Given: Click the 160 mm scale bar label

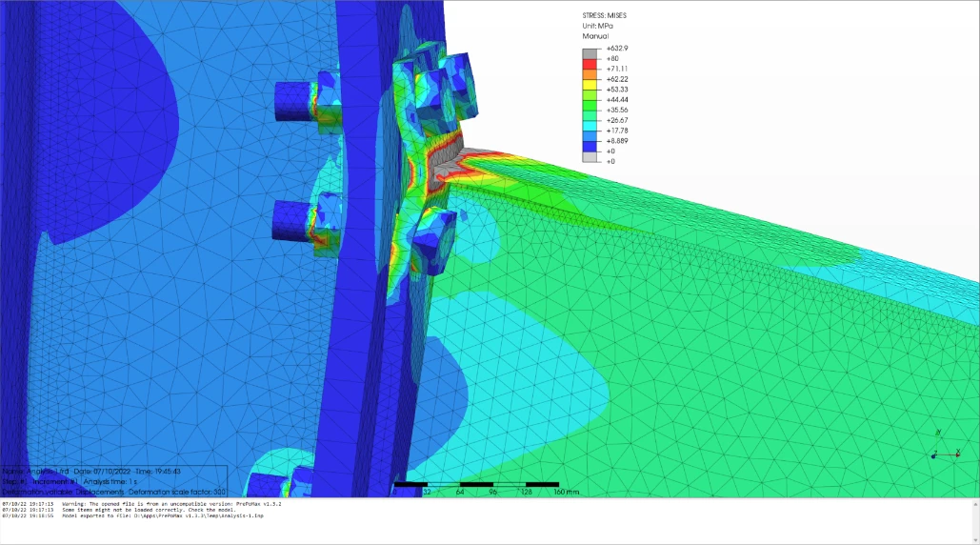Looking at the screenshot, I should [x=566, y=493].
